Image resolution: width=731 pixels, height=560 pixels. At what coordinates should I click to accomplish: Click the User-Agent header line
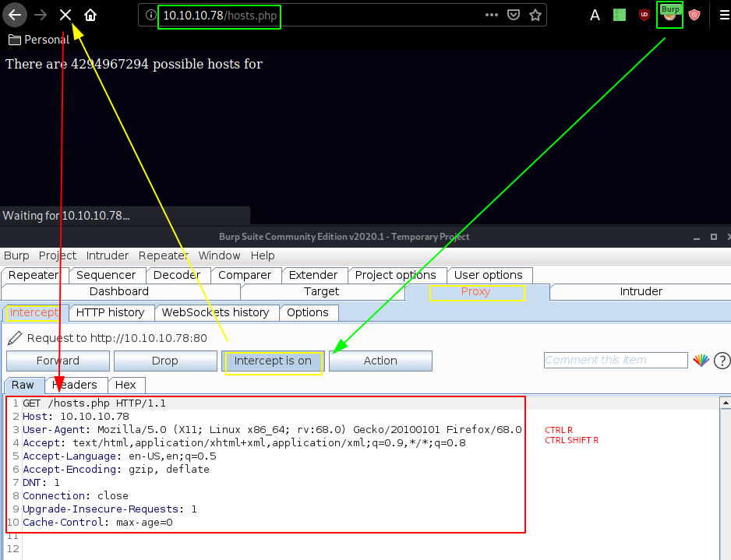(x=272, y=430)
